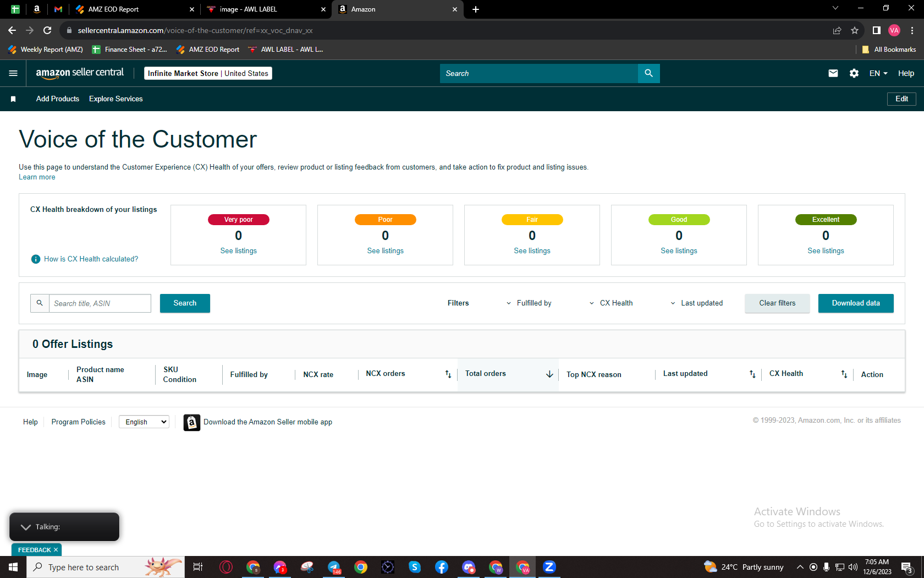Open Facebook icon in the taskbar

pos(442,567)
